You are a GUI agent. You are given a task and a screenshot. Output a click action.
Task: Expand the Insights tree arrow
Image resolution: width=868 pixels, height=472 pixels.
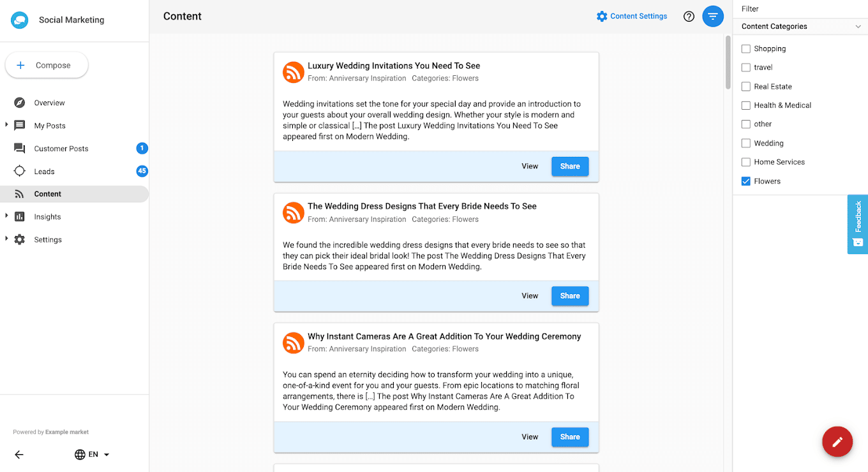6,216
